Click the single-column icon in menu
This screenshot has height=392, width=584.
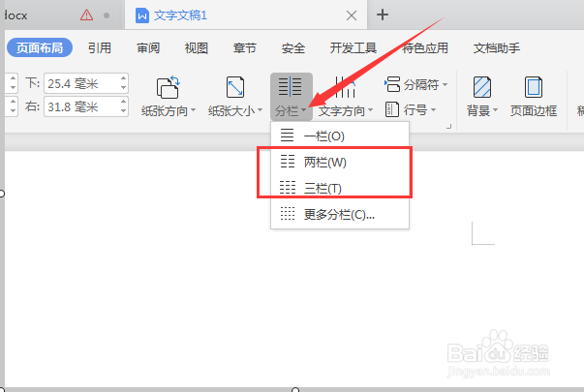[288, 136]
